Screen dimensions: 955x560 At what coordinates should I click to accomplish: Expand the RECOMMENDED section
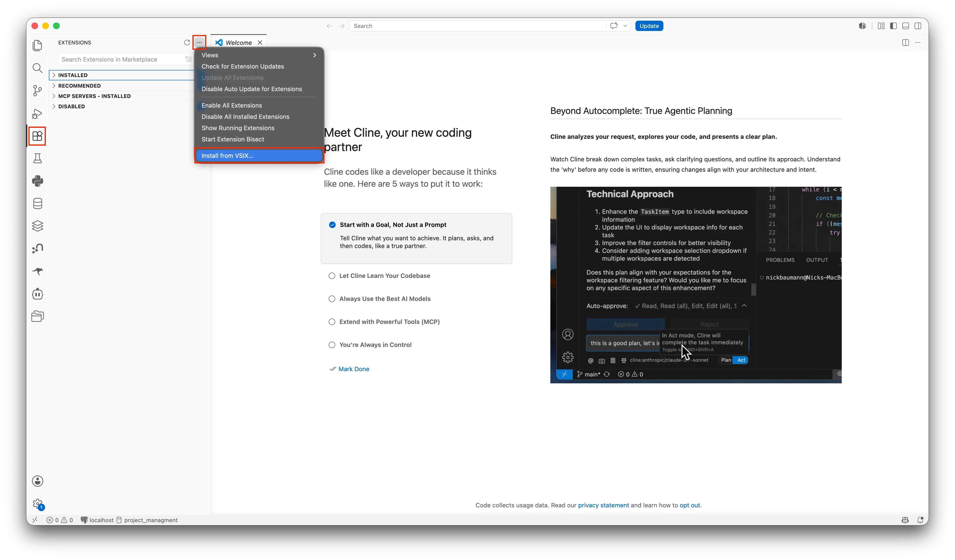[121, 86]
